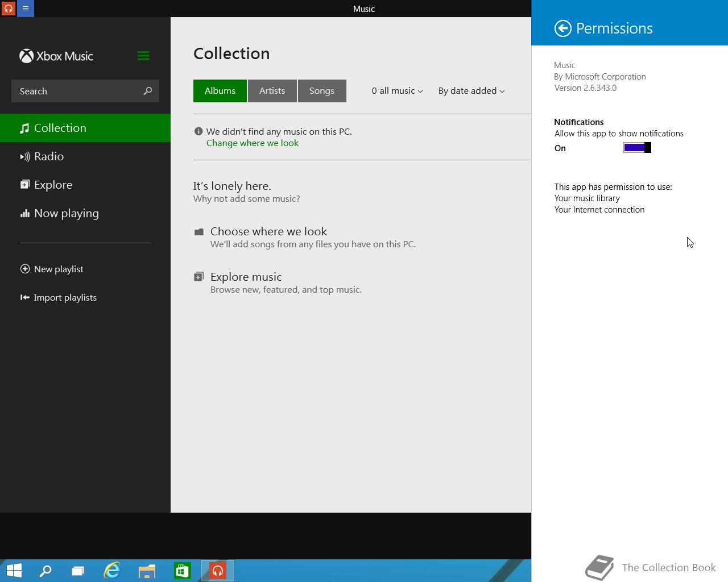The width and height of the screenshot is (728, 582).
Task: Expand the 'all music' filter dropdown
Action: 397,91
